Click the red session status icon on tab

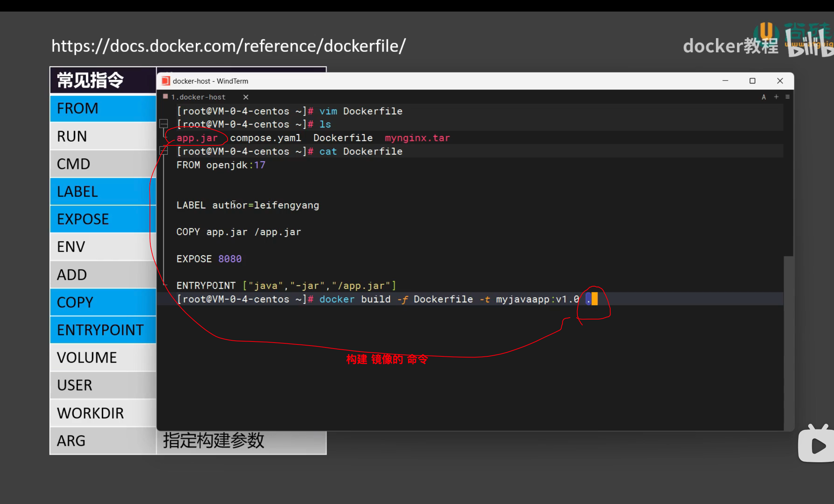click(x=165, y=97)
